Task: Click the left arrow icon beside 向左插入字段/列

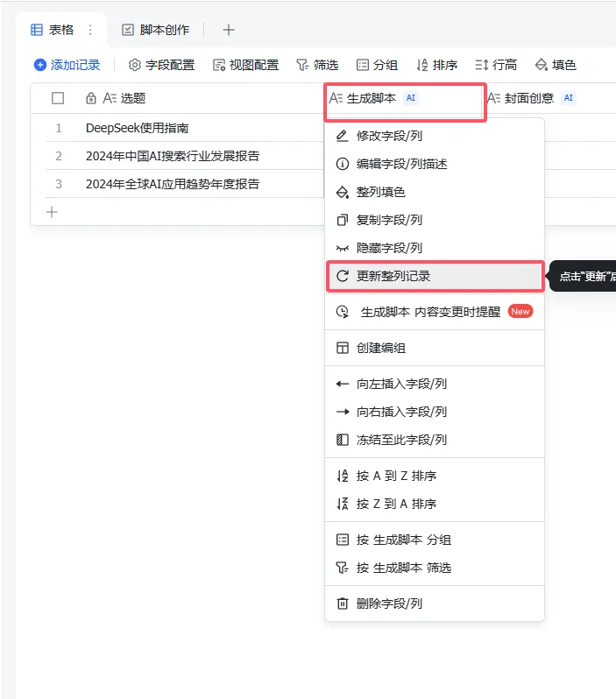Action: (342, 384)
